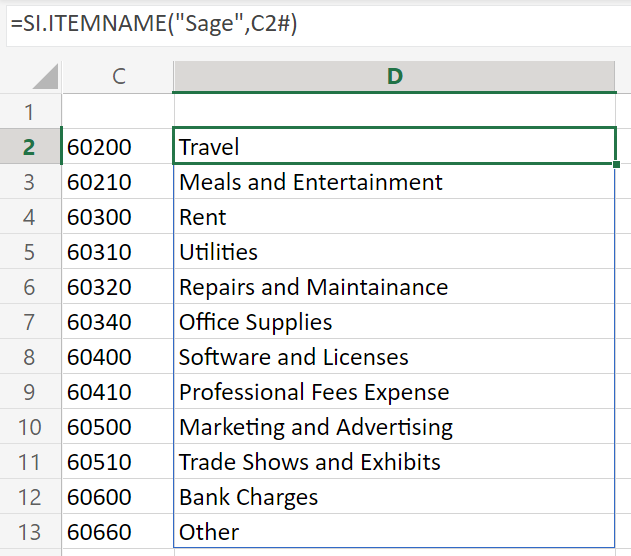Select Professional Fees Expense cell
Image resolution: width=631 pixels, height=556 pixels.
(x=394, y=391)
